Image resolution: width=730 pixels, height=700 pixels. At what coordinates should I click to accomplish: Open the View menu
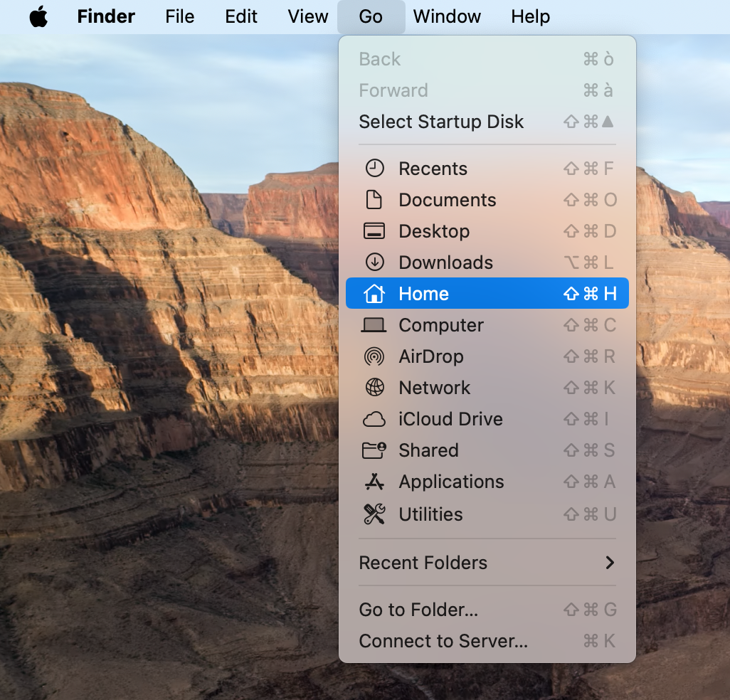tap(308, 17)
